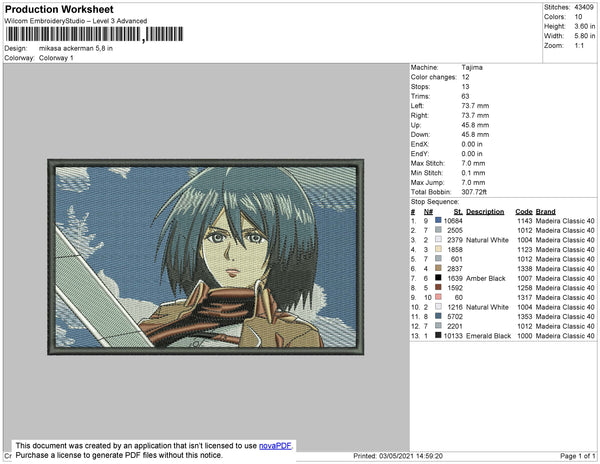Select the stitches count '43409'
The height and width of the screenshot is (464, 600).
pos(584,7)
